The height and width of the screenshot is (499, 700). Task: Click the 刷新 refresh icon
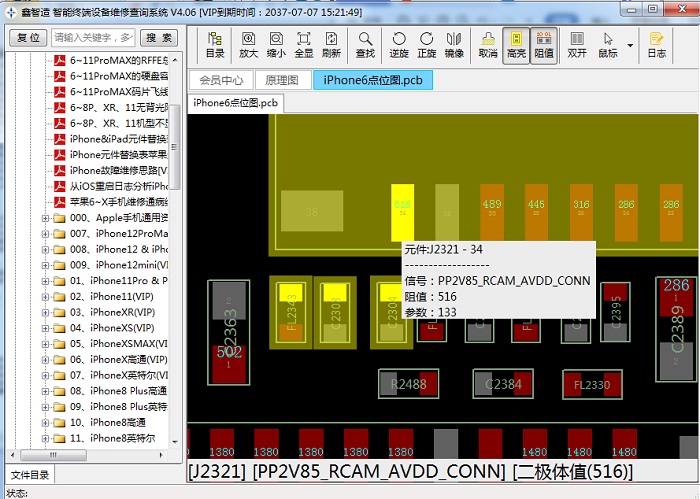[331, 45]
